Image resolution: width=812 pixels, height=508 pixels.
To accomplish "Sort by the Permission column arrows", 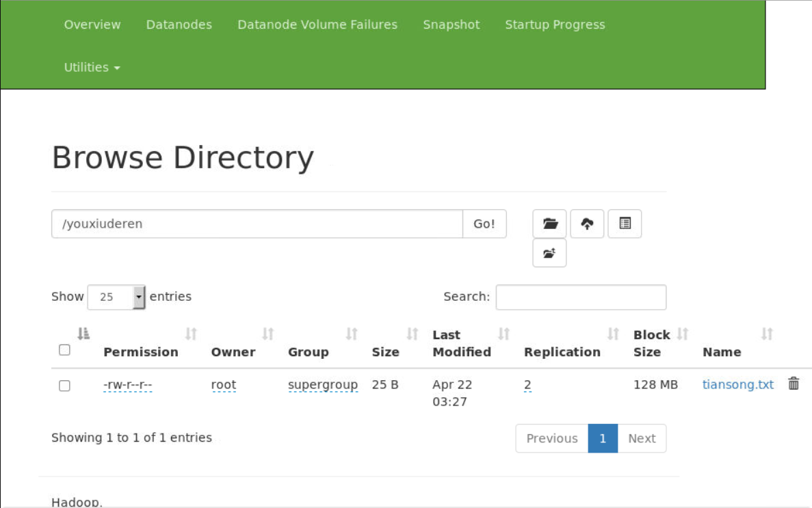I will coord(191,334).
